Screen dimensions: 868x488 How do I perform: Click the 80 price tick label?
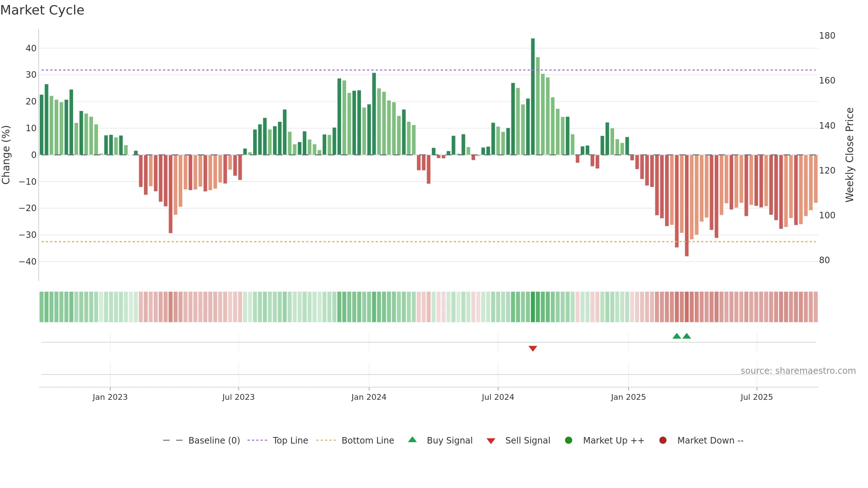click(824, 260)
